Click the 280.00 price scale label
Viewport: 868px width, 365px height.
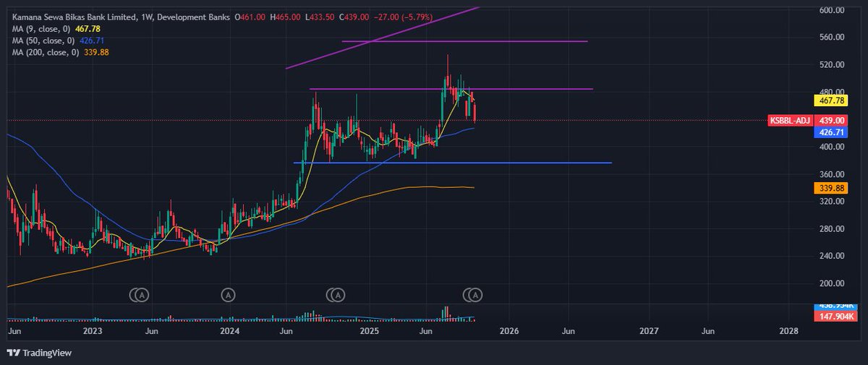tap(831, 229)
